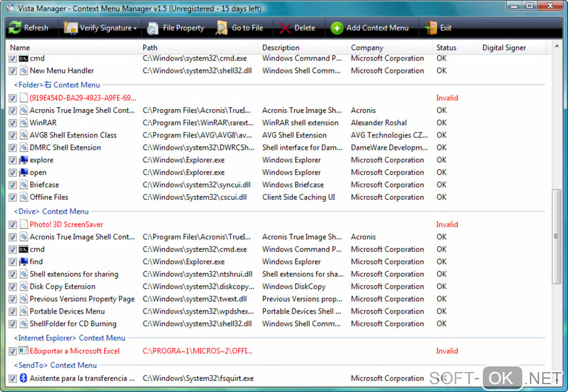This screenshot has height=392, width=568.
Task: Click the Go to File magnifier icon
Action: 221,28
